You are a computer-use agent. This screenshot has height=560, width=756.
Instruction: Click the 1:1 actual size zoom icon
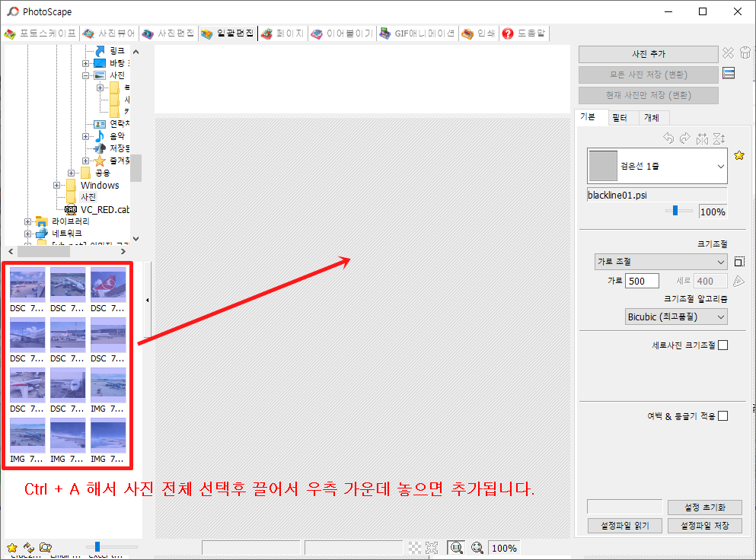[456, 548]
